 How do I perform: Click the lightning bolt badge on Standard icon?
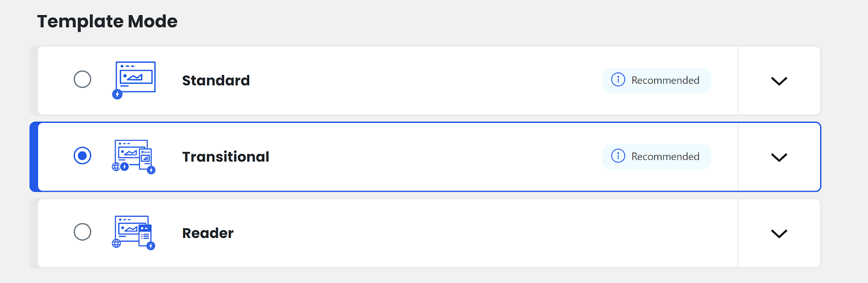(117, 95)
